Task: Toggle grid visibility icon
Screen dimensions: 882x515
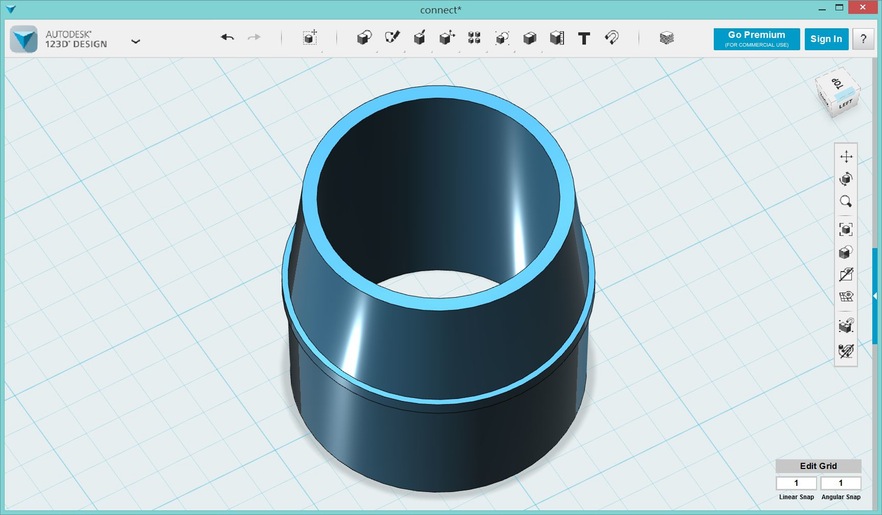Action: 846,296
